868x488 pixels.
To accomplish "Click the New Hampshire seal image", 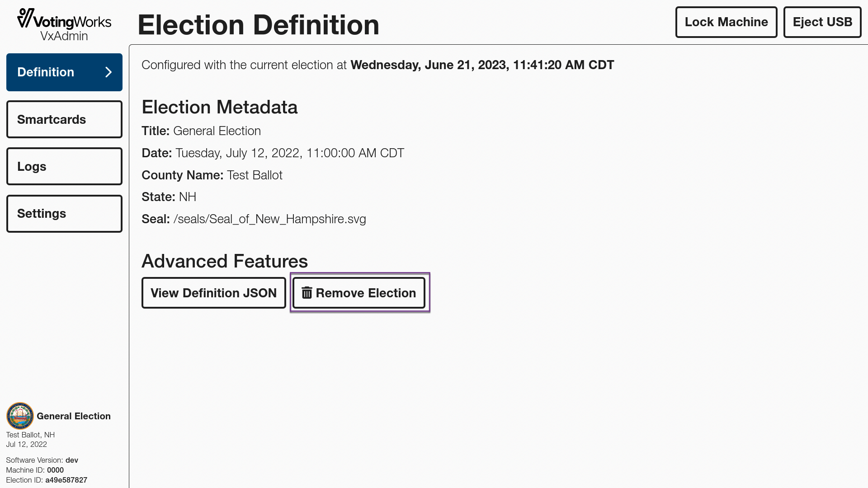I will (x=20, y=416).
